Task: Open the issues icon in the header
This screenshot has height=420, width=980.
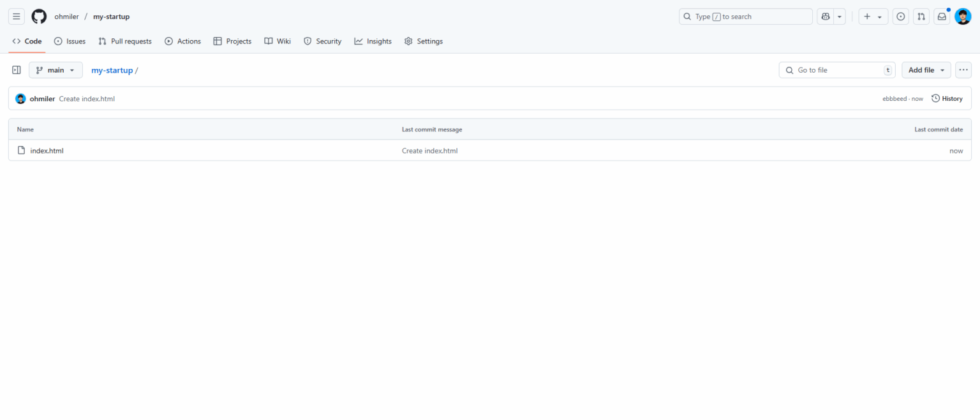Action: tap(900, 16)
